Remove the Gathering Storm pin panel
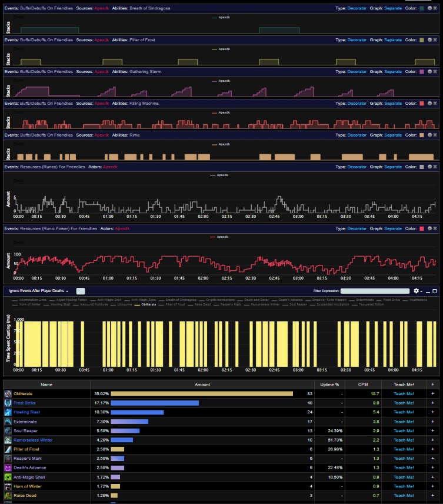This screenshot has width=443, height=504. pos(435,71)
